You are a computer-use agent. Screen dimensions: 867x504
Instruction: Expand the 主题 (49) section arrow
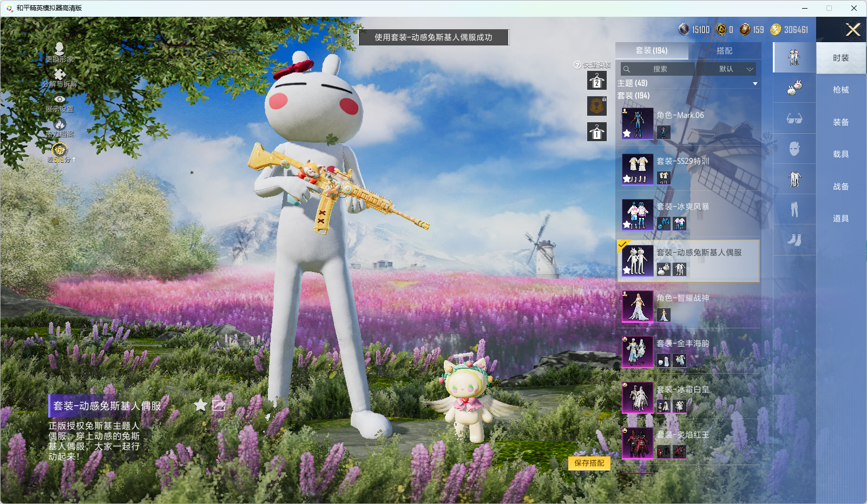(755, 84)
